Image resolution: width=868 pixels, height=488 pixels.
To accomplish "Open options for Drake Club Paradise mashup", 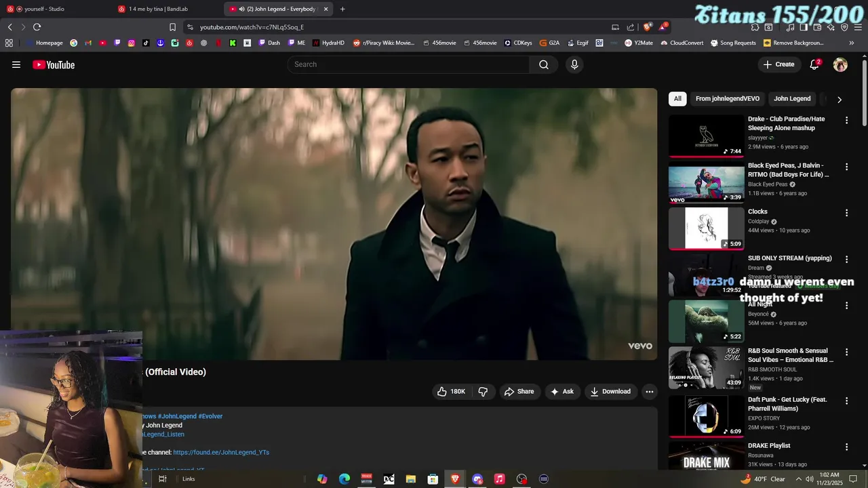I will point(846,120).
